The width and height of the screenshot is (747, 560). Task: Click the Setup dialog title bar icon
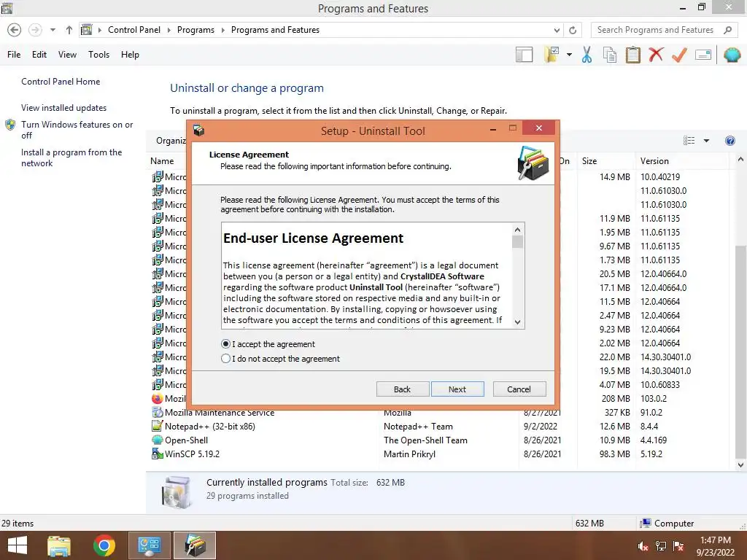199,130
